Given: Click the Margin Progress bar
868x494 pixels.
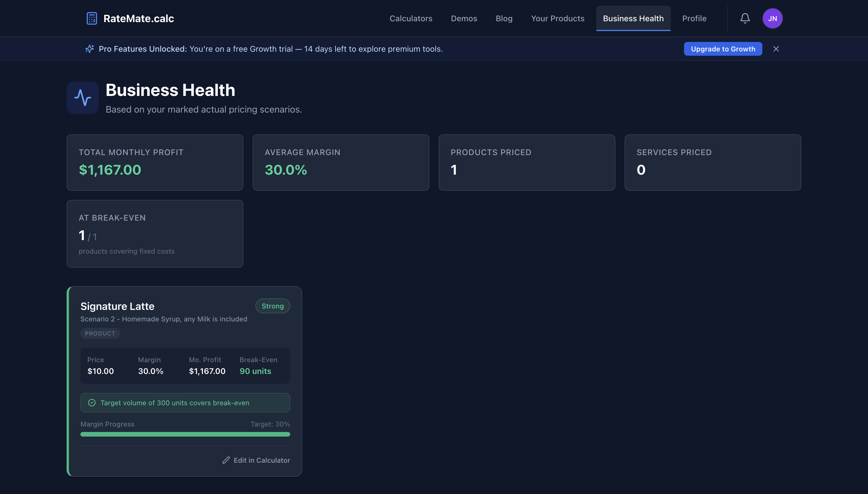Looking at the screenshot, I should click(185, 434).
